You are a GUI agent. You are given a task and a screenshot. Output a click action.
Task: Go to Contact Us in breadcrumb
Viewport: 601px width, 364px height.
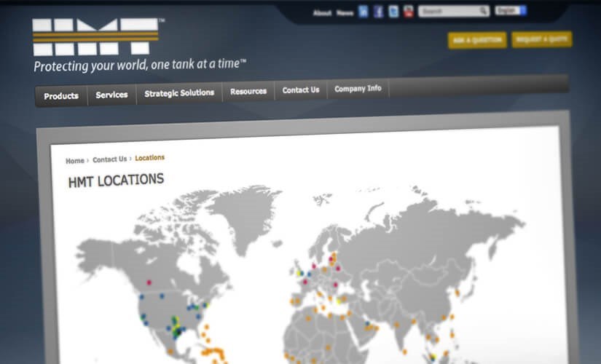pyautogui.click(x=109, y=159)
